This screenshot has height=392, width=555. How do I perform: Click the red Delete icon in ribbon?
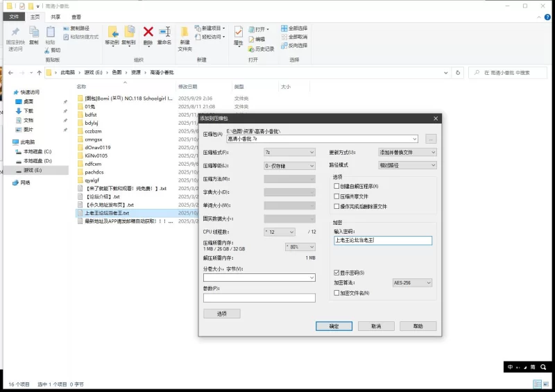point(148,32)
